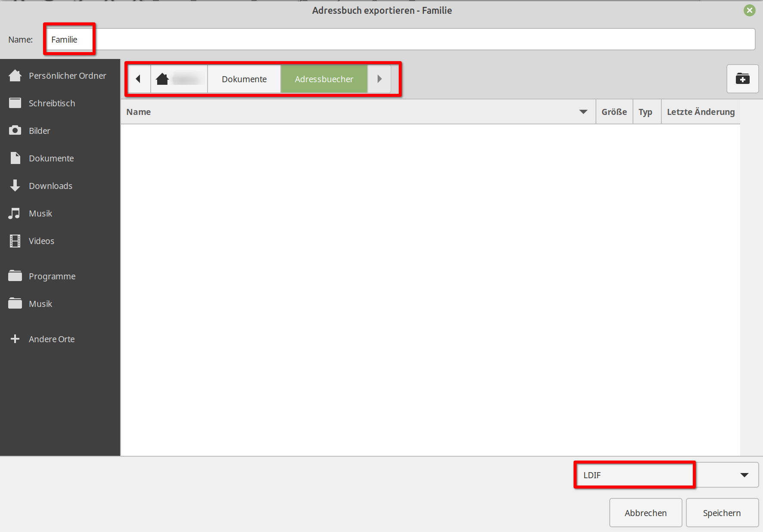Close the Adressbuch exportieren dialog
The height and width of the screenshot is (532, 763).
[750, 10]
